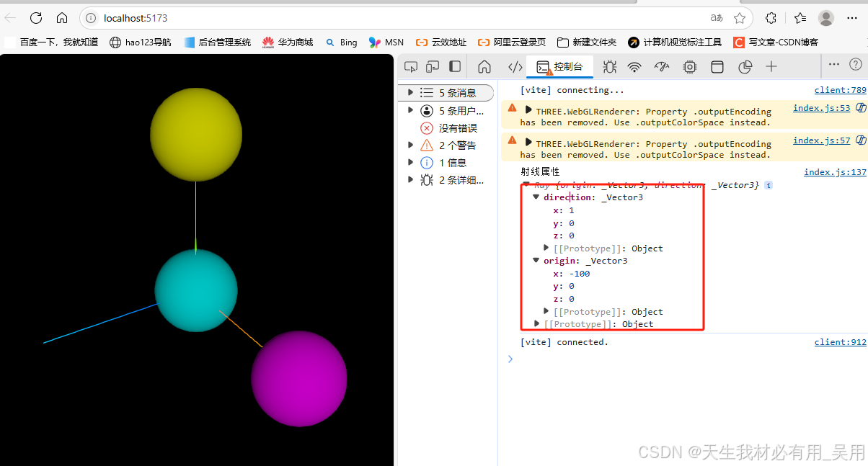Image resolution: width=868 pixels, height=466 pixels.
Task: Open the 后台管理系统 bookmark
Action: (x=217, y=42)
